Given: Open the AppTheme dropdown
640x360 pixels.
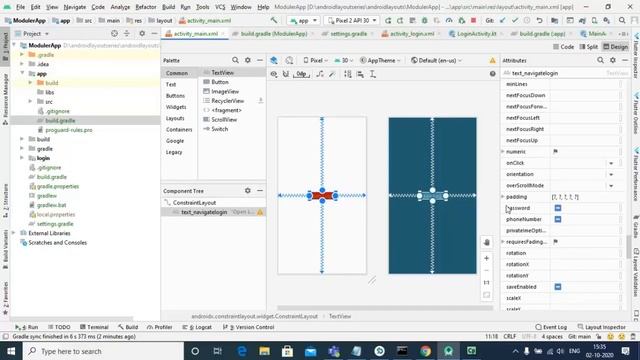Looking at the screenshot, I should [x=380, y=60].
